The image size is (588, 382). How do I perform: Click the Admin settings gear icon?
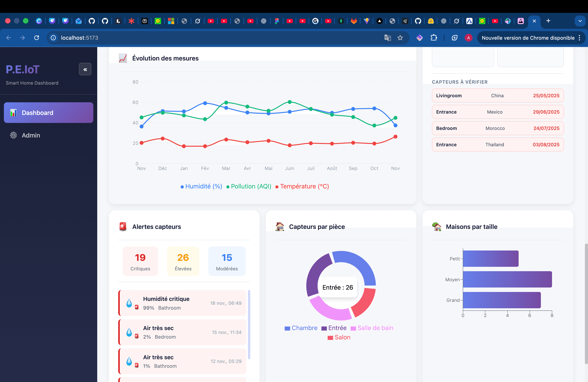click(13, 135)
